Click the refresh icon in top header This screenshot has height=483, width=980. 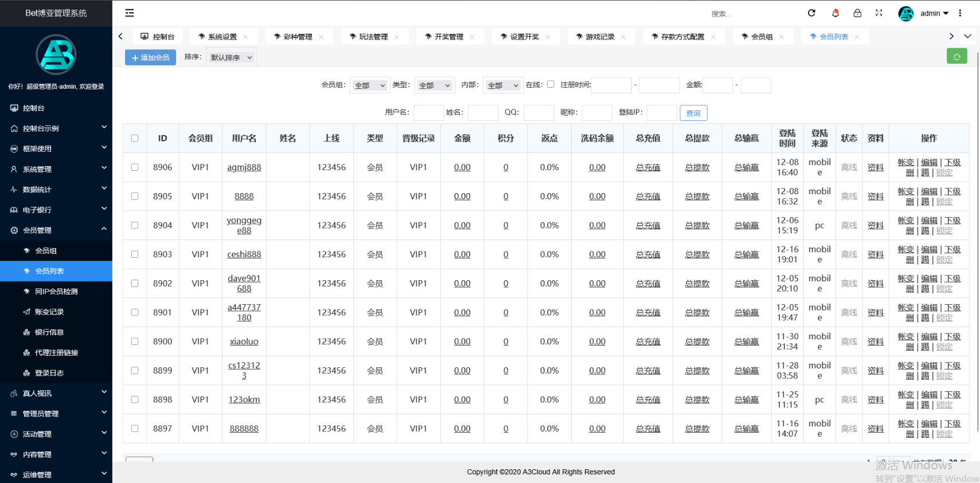(811, 13)
